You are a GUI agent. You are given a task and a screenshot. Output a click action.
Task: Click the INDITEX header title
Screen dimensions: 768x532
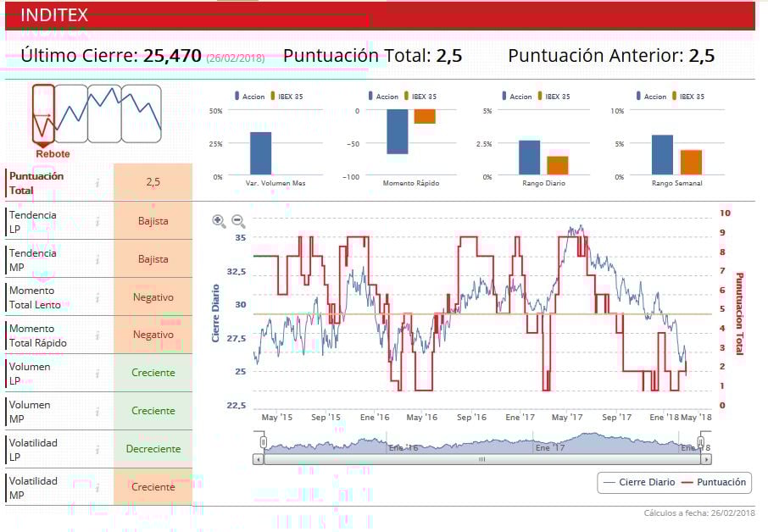tap(54, 15)
